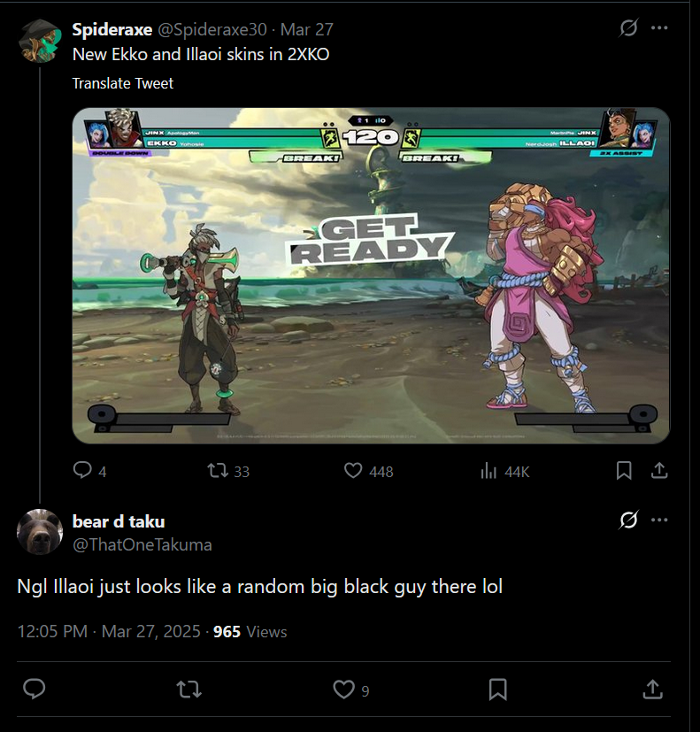Screen dimensions: 700x732
Task: Click Grok icon on bear d taku reply
Action: [x=628, y=520]
